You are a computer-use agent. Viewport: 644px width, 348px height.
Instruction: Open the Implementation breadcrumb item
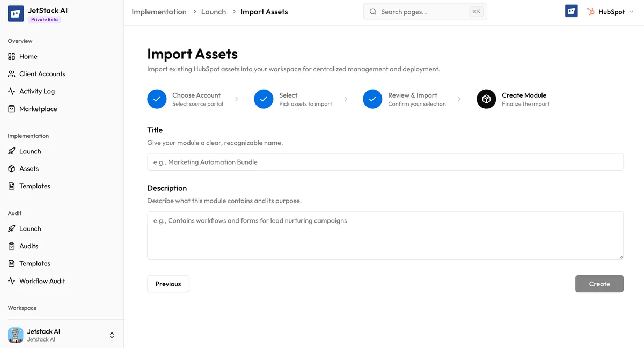tap(159, 11)
